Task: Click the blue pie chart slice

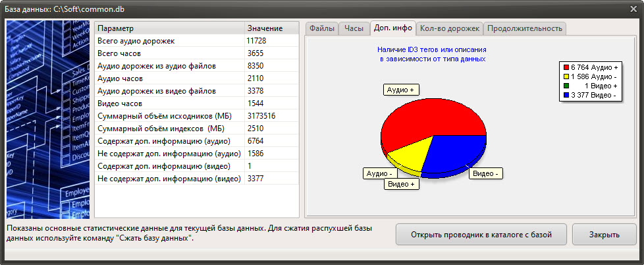Action: (x=454, y=155)
